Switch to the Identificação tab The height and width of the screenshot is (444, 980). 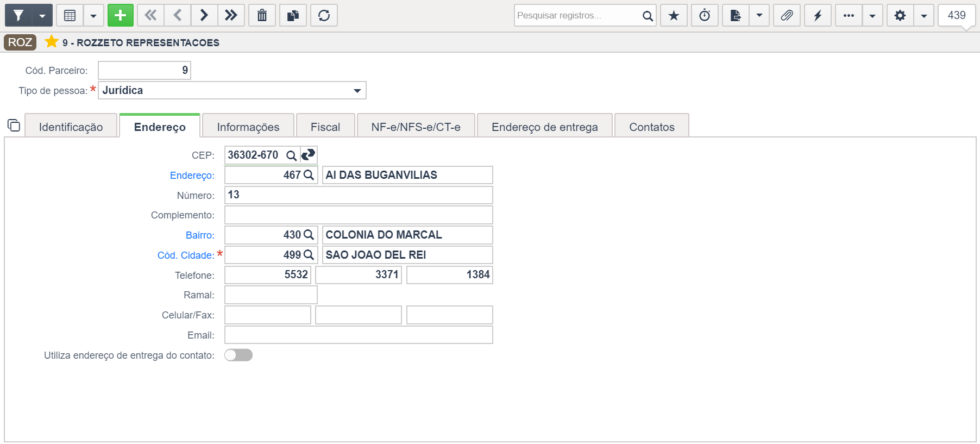click(71, 127)
